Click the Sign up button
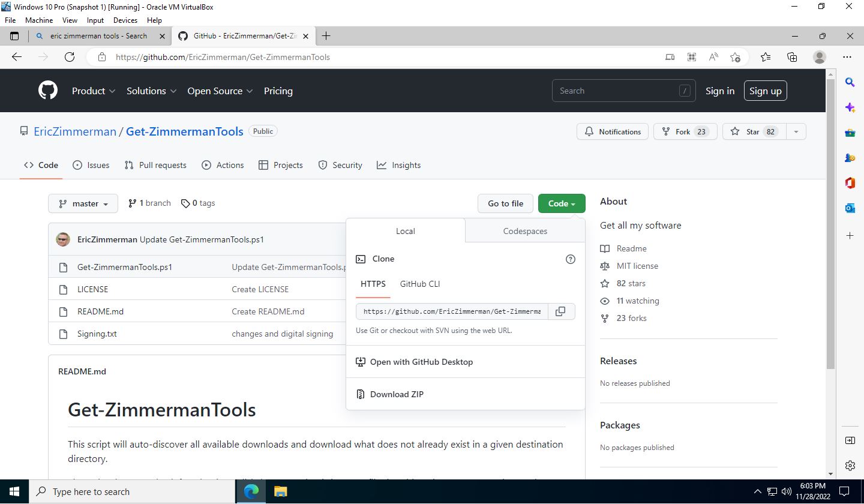 765,91
